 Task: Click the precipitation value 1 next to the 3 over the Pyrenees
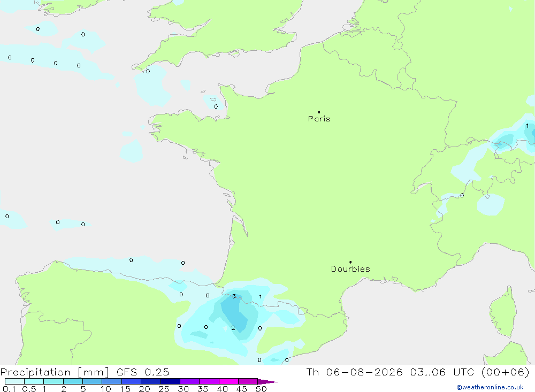coord(261,296)
